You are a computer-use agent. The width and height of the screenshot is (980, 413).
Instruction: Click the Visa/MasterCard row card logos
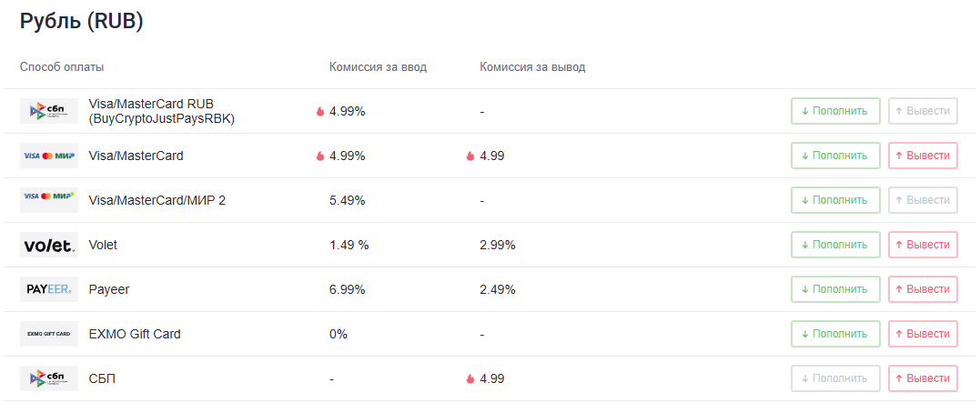49,156
